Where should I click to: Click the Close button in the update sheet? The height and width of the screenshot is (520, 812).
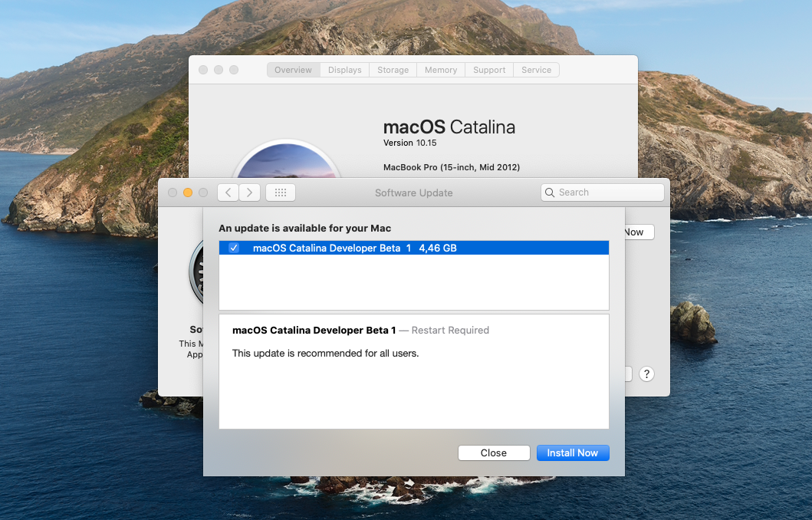[x=494, y=453]
